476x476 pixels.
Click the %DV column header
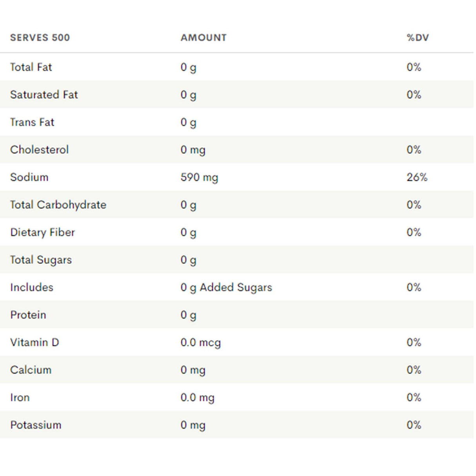418,38
